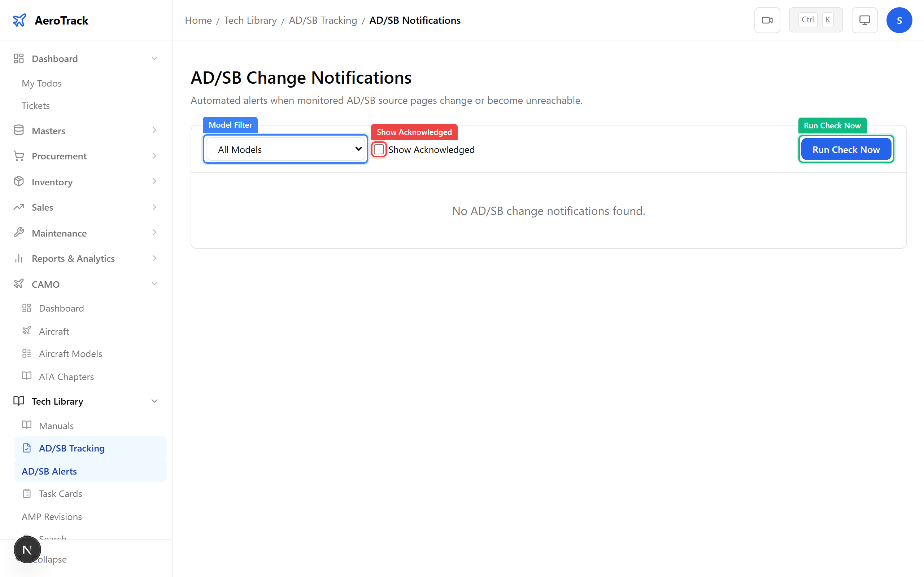Viewport: 924px width, 577px height.
Task: Select the Maintenance wrench icon
Action: pos(19,232)
